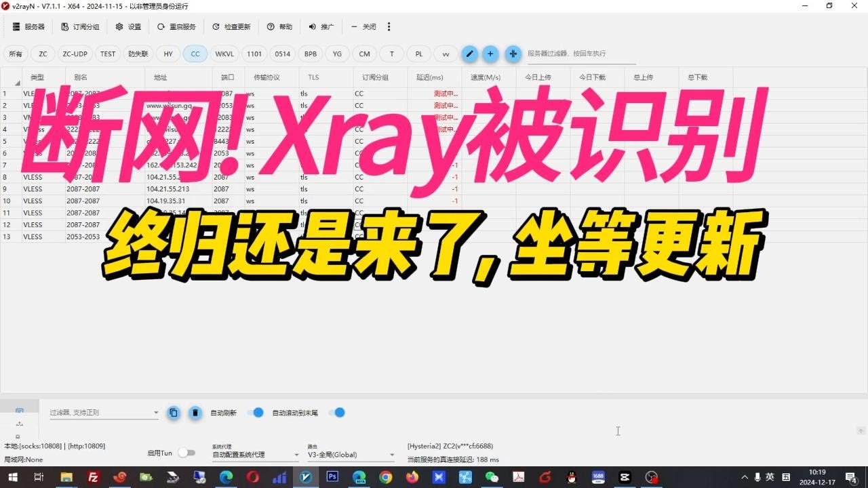Viewport: 868px width, 488px height.
Task: Open Photoshop from the taskbar
Action: [x=332, y=477]
